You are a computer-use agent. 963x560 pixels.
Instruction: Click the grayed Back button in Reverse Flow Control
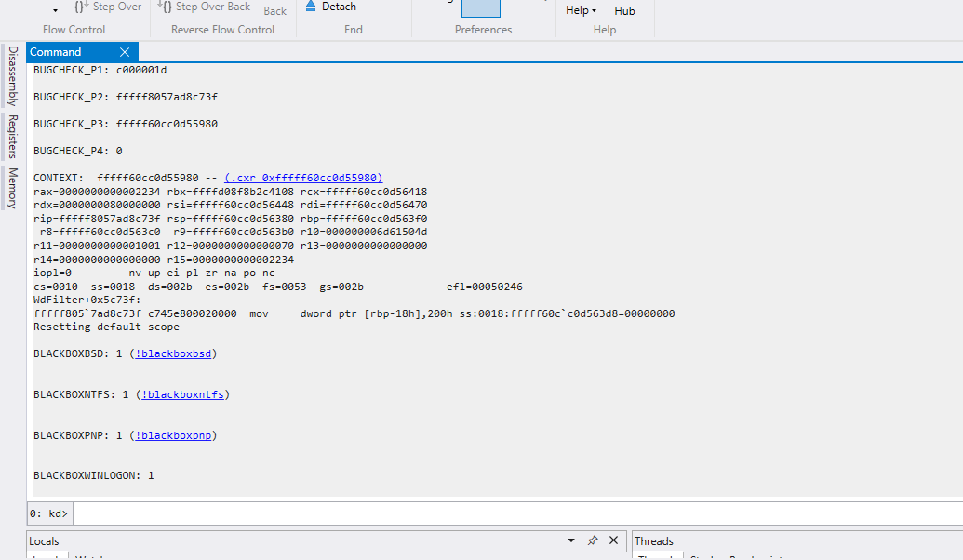tap(275, 11)
